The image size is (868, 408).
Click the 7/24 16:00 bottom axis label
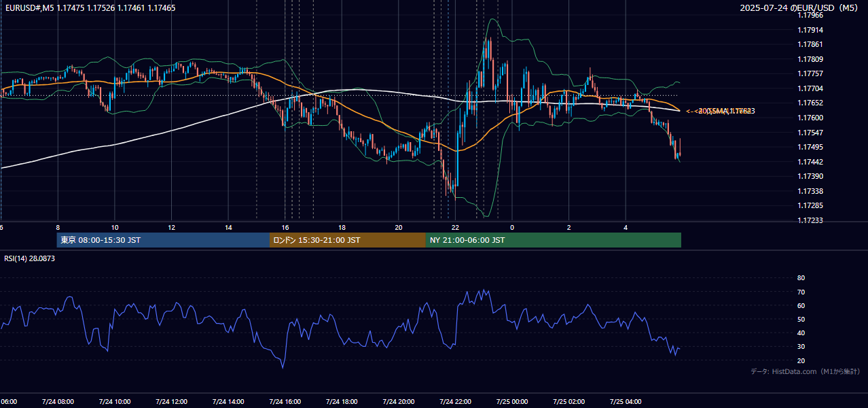pos(285,401)
